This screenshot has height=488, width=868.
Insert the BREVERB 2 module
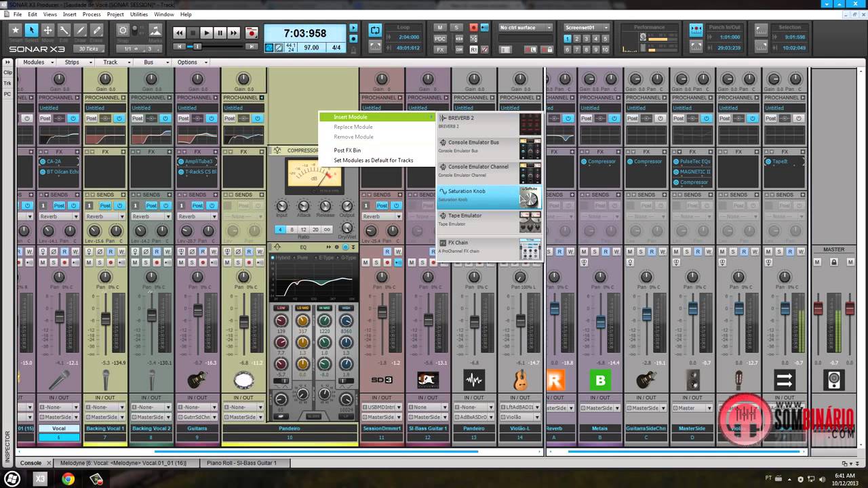[489, 123]
